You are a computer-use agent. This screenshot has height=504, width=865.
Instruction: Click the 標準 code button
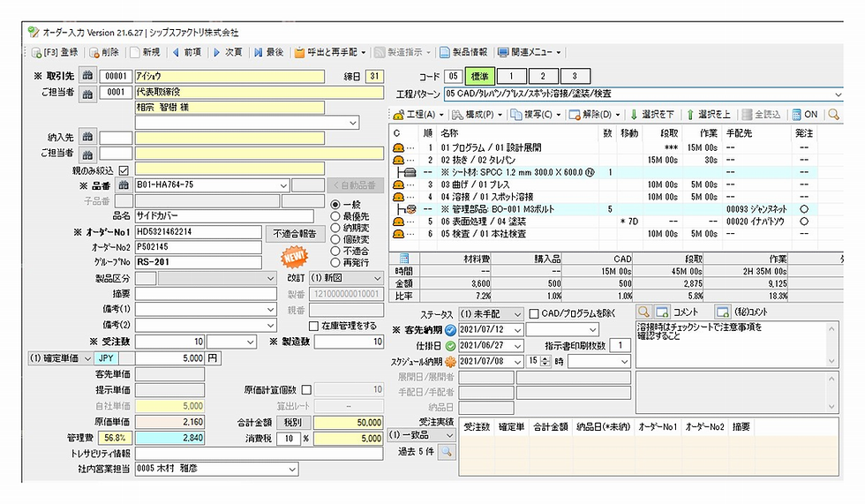click(x=479, y=76)
